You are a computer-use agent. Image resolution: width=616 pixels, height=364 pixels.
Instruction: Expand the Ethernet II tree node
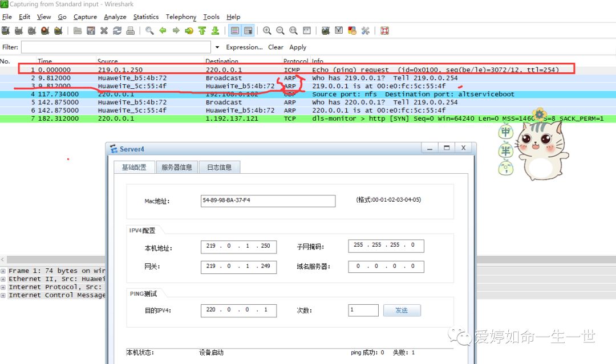pyautogui.click(x=3, y=279)
